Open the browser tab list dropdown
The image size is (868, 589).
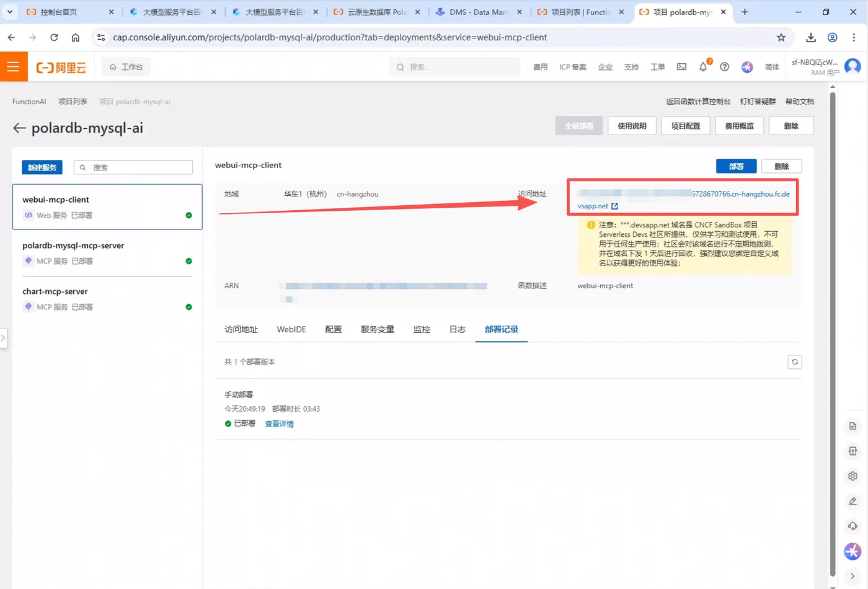10,12
